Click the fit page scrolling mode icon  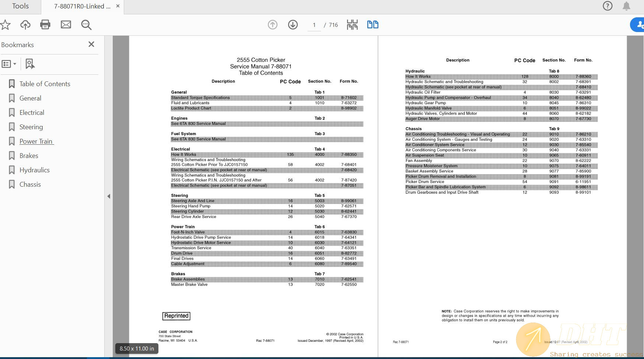pos(352,25)
